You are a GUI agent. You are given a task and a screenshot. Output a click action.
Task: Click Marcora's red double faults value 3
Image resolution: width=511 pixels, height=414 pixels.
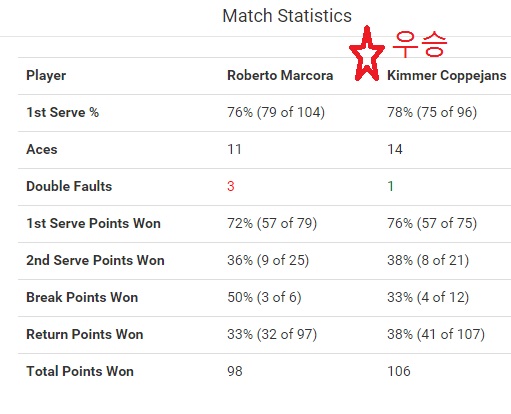[231, 186]
